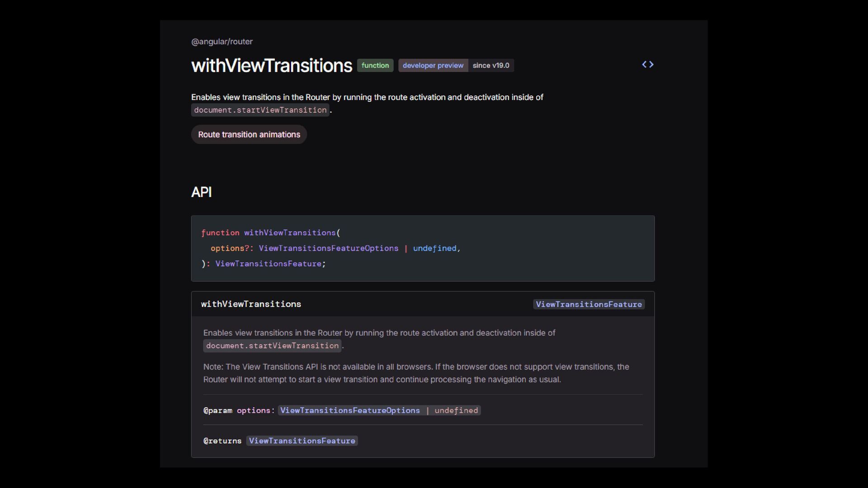Click the @param options label
This screenshot has height=488, width=868.
[238, 410]
